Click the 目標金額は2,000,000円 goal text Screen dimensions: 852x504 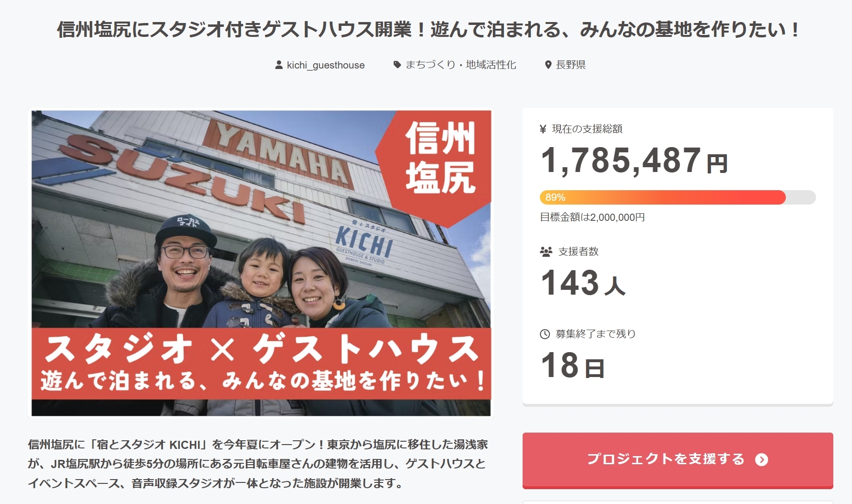coord(592,217)
